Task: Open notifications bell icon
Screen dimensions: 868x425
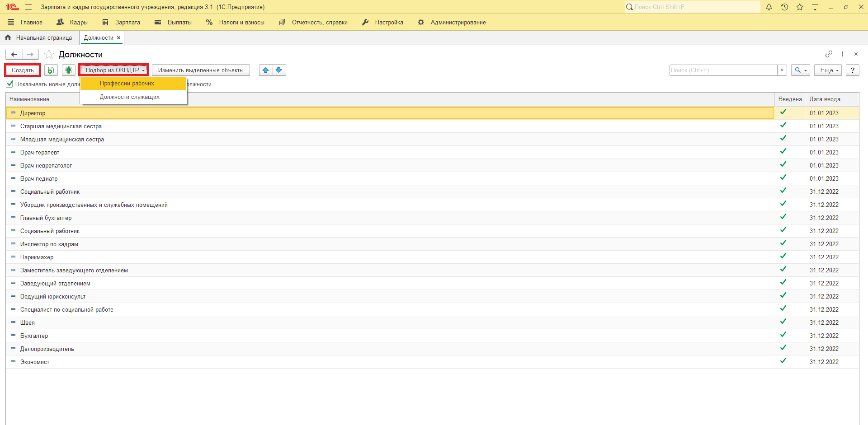Action: pyautogui.click(x=769, y=7)
